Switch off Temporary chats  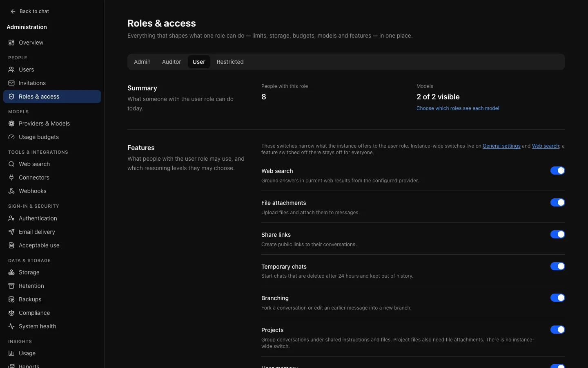click(557, 266)
